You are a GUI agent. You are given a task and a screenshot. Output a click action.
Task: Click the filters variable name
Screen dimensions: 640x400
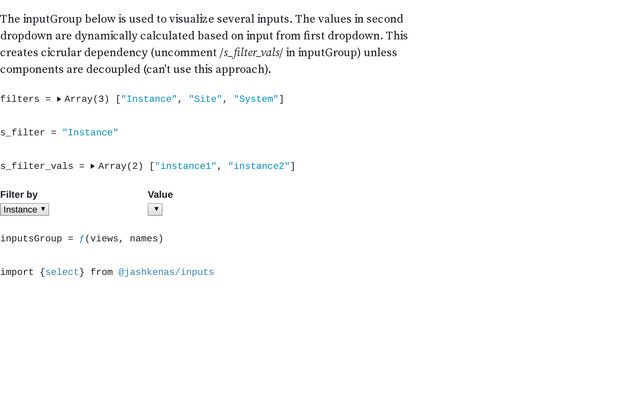tap(20, 99)
